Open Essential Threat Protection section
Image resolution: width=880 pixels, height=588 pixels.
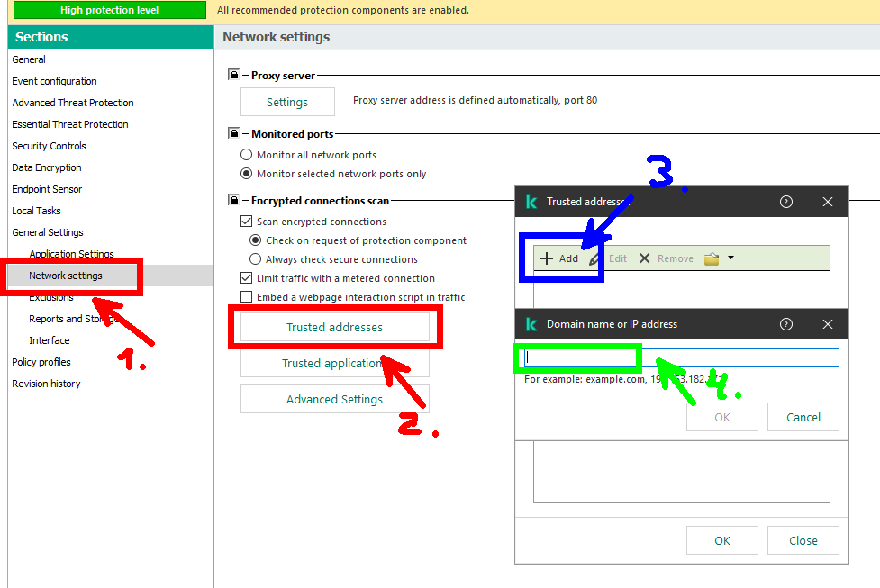70,124
